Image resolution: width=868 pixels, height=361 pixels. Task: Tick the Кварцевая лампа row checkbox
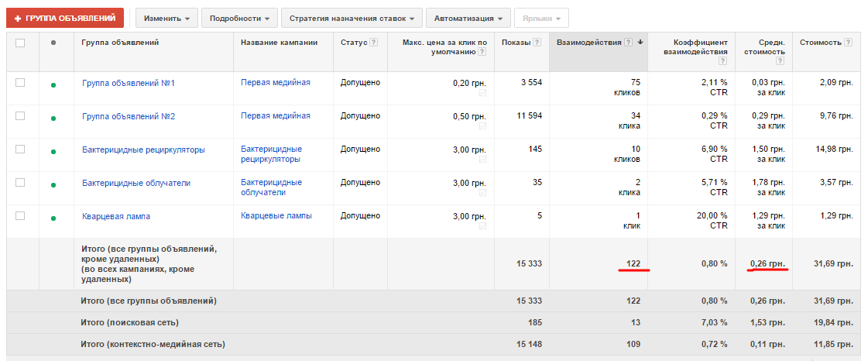point(20,215)
